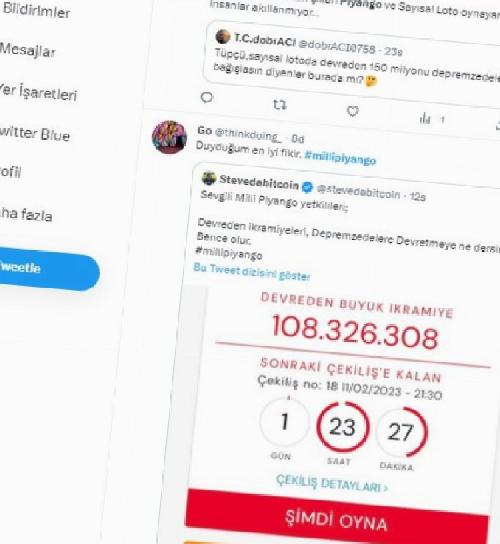
Task: Open Bildirimler in sidebar
Action: tap(36, 11)
